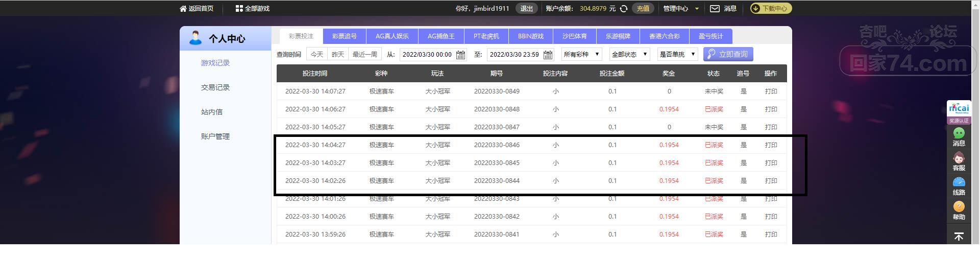The image size is (980, 280).
Task: Click the 退出 logout button
Action: pyautogui.click(x=527, y=9)
